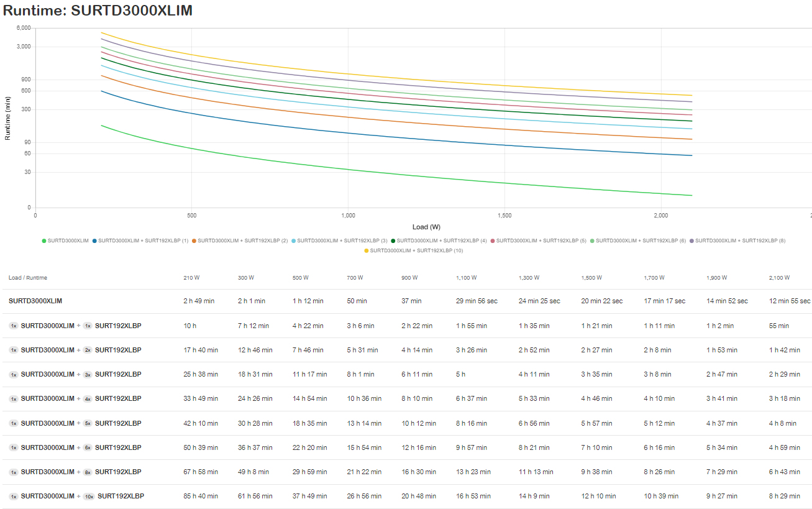
Task: Toggle the standalone SURTD3000XLIM legend series
Action: click(65, 241)
